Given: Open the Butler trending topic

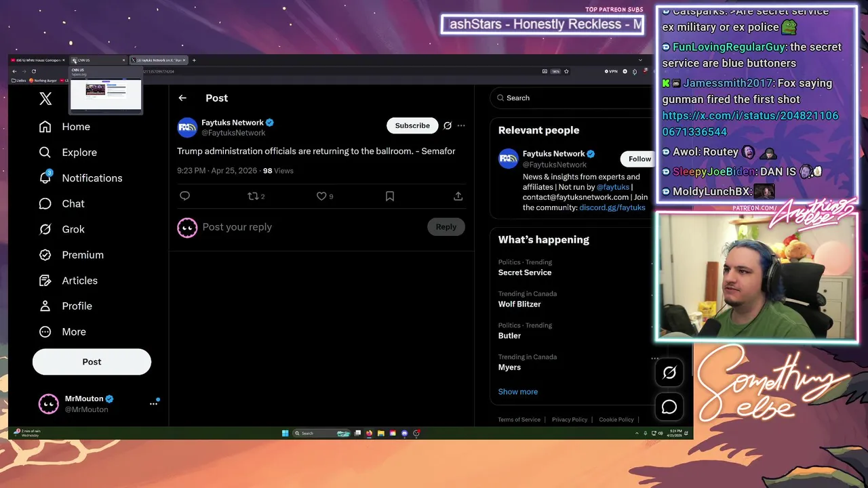Looking at the screenshot, I should 509,335.
